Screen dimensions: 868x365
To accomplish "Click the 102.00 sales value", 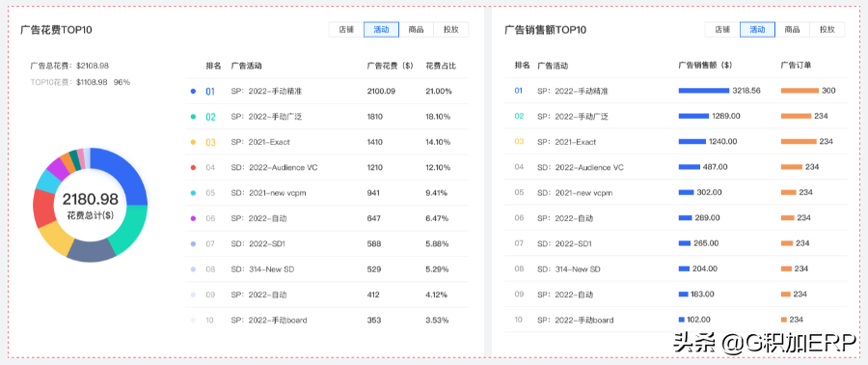I will 697,319.
